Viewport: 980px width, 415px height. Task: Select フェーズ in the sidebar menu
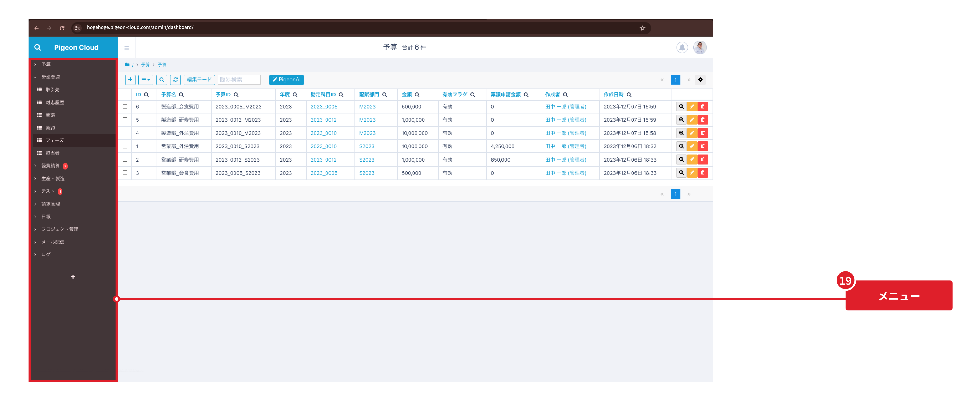click(x=54, y=140)
